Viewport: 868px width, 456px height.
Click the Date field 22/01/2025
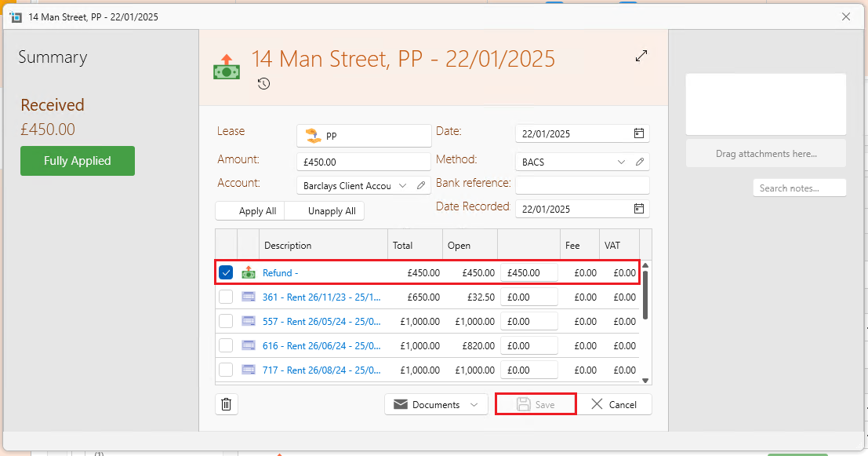[x=583, y=133]
